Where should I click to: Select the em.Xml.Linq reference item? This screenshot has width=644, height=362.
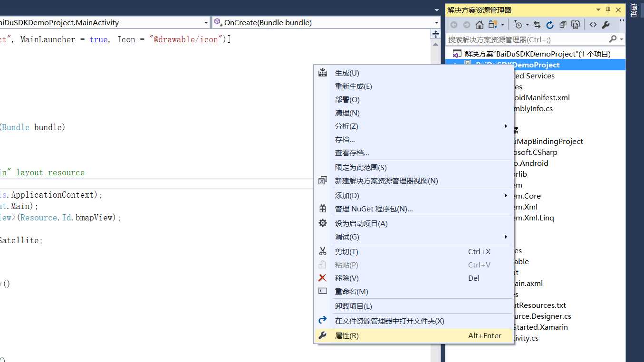[534, 218]
